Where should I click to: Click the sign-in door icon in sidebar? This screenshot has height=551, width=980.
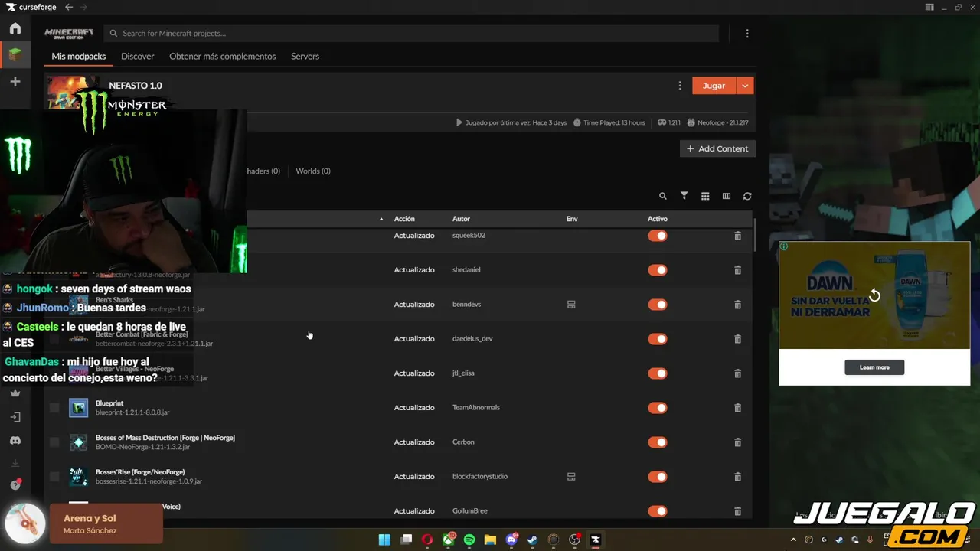tap(15, 417)
